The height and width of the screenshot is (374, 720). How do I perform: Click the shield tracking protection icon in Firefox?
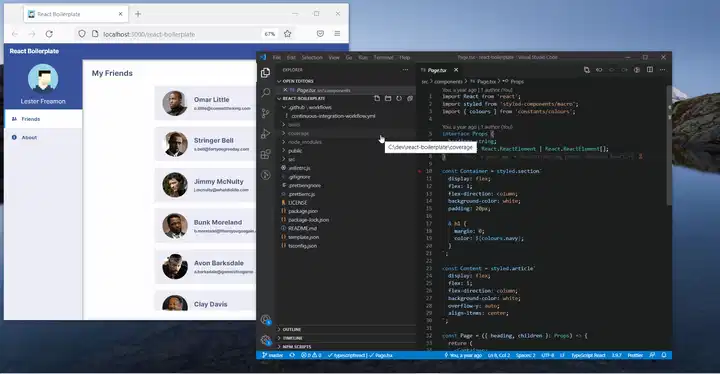coord(82,34)
